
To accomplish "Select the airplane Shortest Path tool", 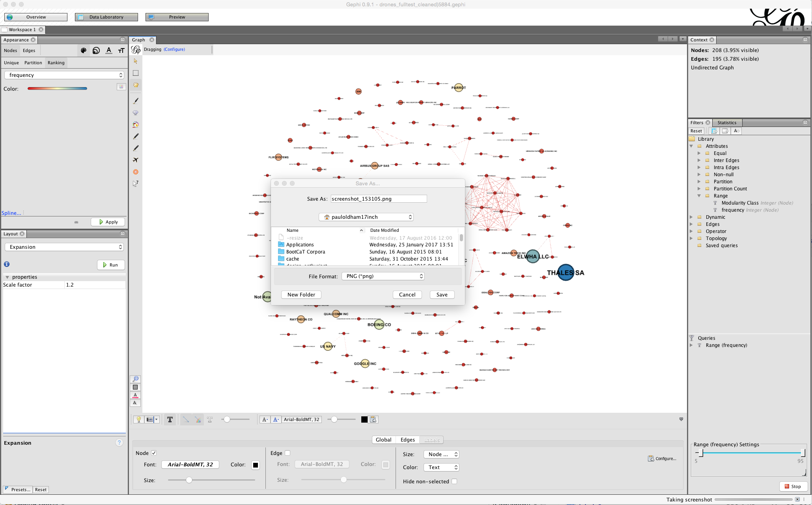I will click(136, 160).
